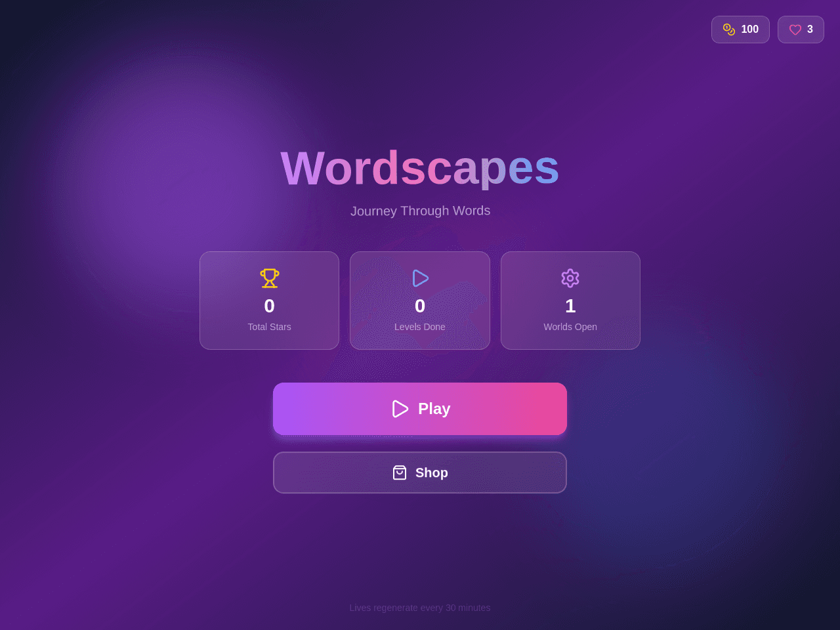This screenshot has height=630, width=840.
Task: Click the number 1 above Worlds Open
Action: [570, 306]
